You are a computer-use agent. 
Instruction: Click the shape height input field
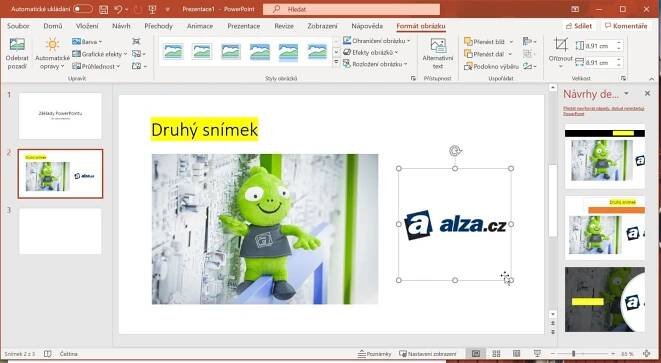[599, 46]
